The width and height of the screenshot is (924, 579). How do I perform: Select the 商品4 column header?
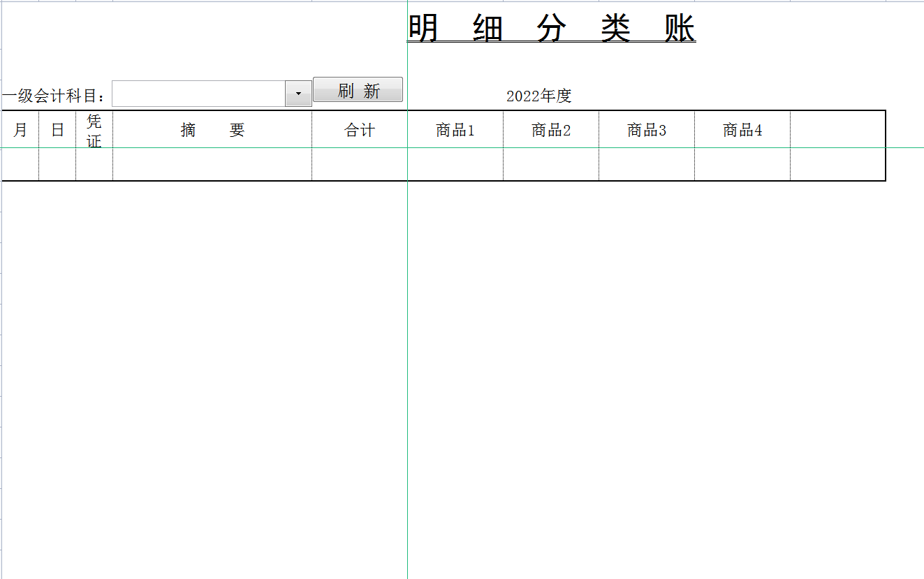(742, 129)
